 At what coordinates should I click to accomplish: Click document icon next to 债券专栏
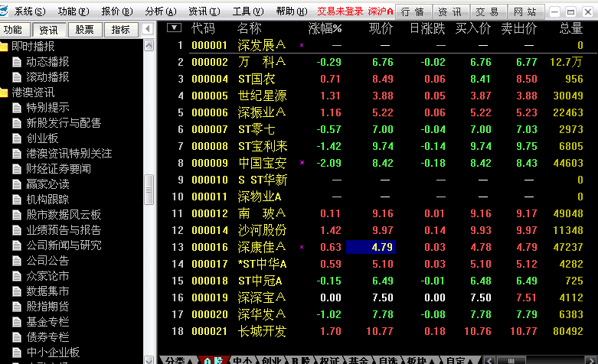coord(17,337)
